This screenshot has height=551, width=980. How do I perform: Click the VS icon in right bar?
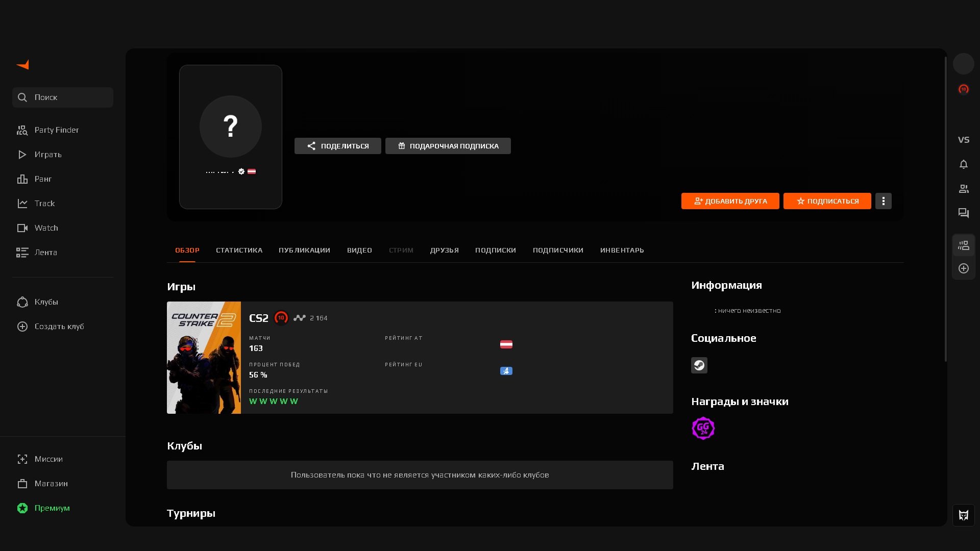964,140
